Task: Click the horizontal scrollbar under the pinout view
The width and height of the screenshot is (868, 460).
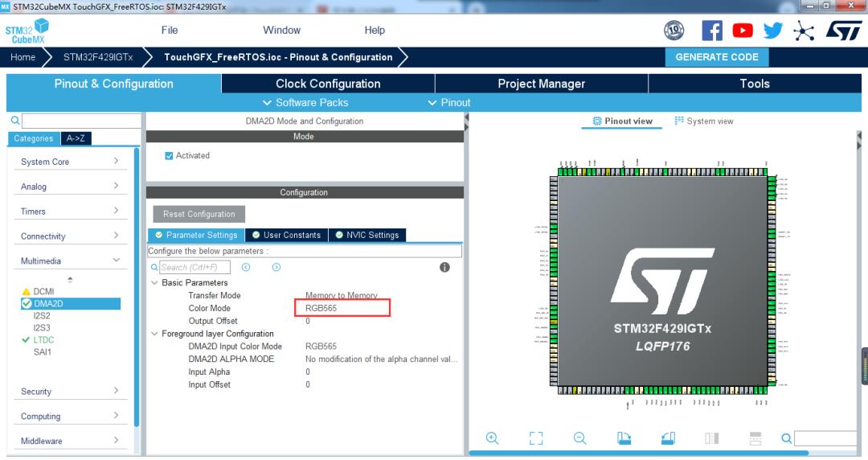Action: [639, 453]
